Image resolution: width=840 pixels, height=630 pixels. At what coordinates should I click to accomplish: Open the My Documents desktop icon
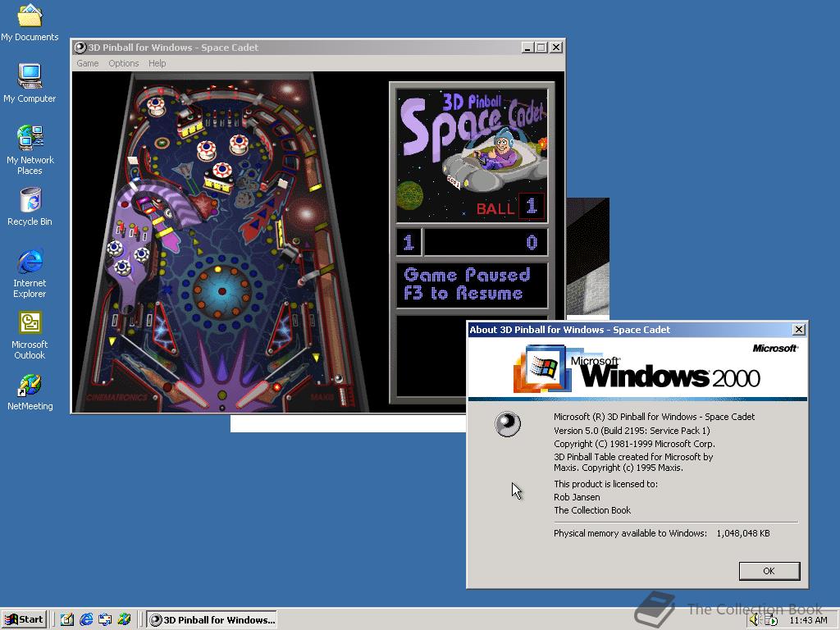[30, 21]
